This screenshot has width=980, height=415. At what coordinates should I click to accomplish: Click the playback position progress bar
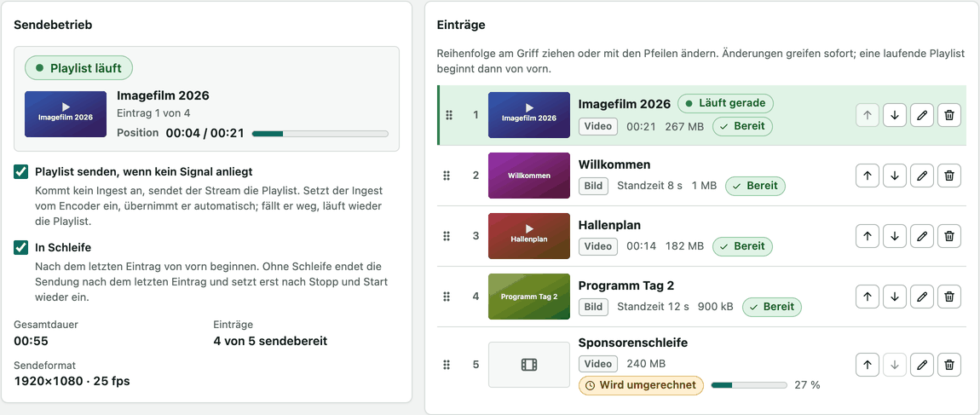click(x=320, y=133)
